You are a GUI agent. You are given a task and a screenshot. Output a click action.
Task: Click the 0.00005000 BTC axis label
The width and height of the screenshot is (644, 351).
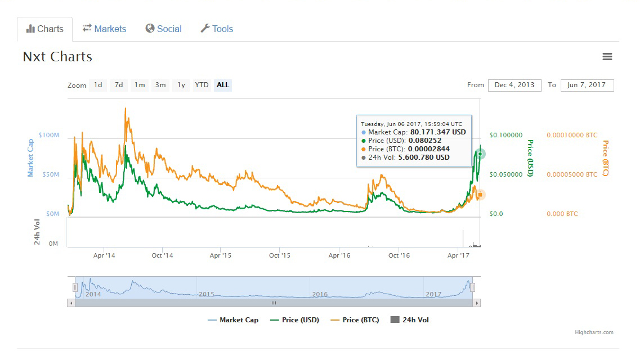(572, 174)
